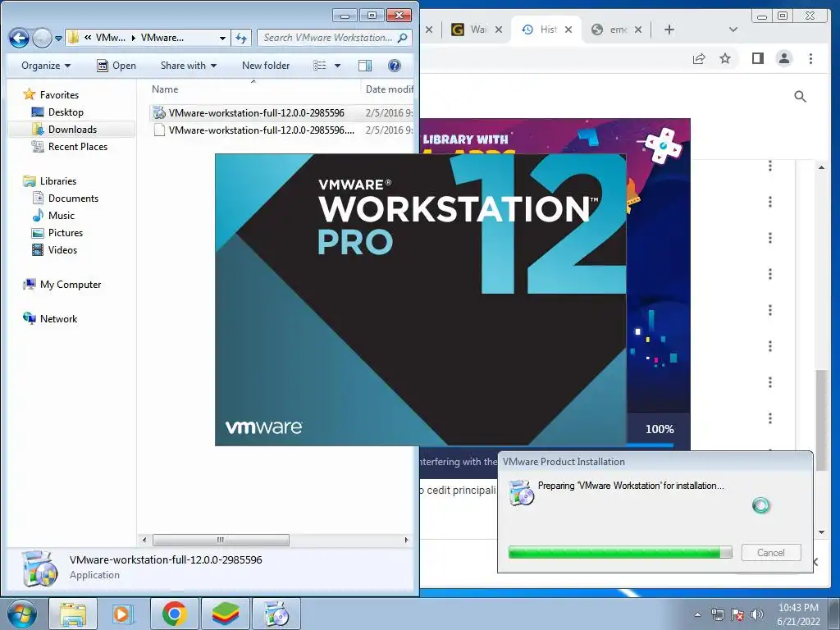Open the network tray icon

[x=717, y=614]
